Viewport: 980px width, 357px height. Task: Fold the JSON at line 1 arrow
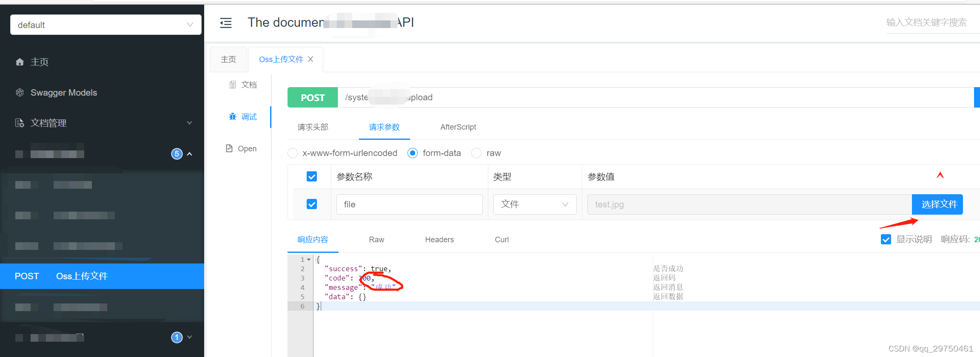pyautogui.click(x=309, y=260)
